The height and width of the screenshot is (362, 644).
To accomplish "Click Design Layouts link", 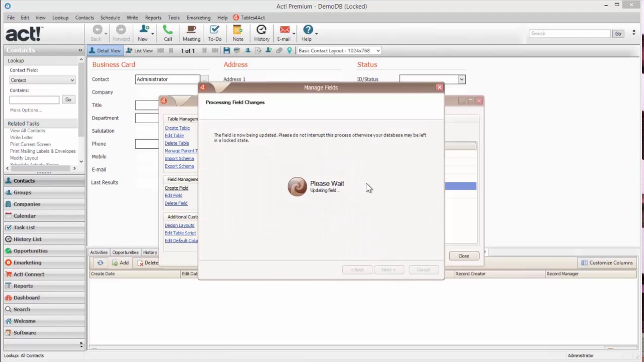I will [x=179, y=225].
